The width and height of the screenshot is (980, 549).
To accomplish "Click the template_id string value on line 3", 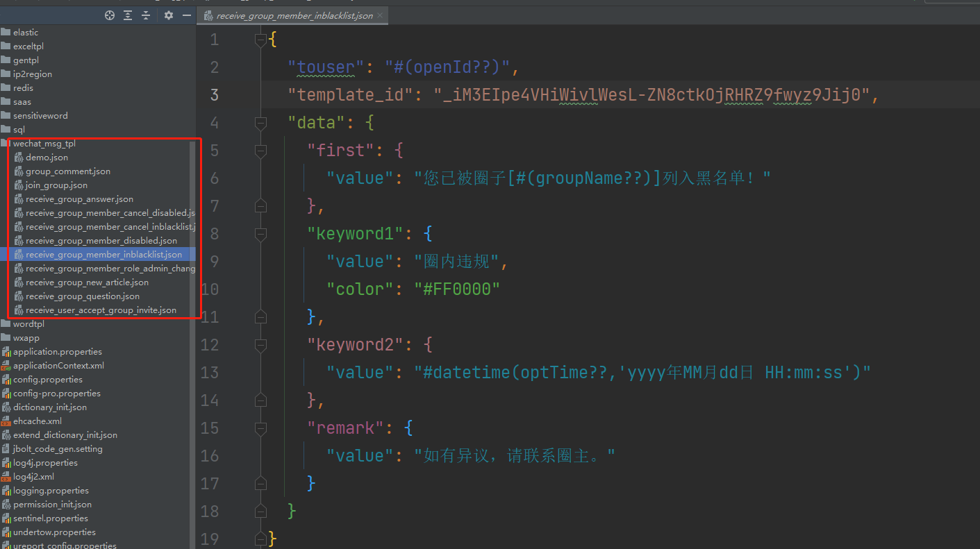I will (652, 95).
